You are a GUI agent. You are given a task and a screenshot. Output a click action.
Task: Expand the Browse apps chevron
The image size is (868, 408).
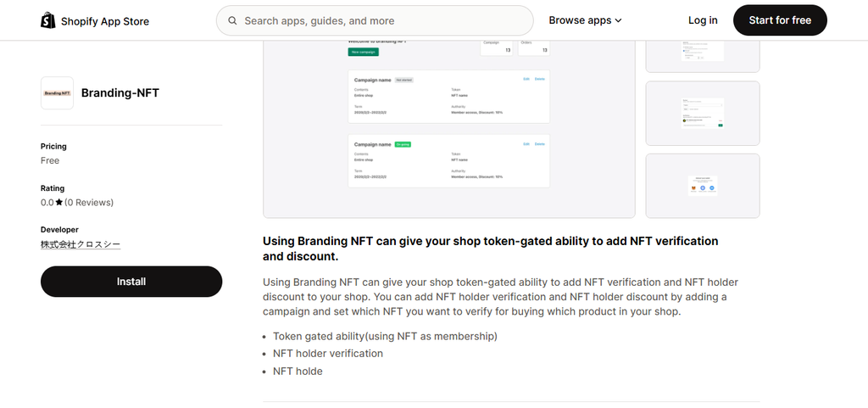click(x=618, y=20)
